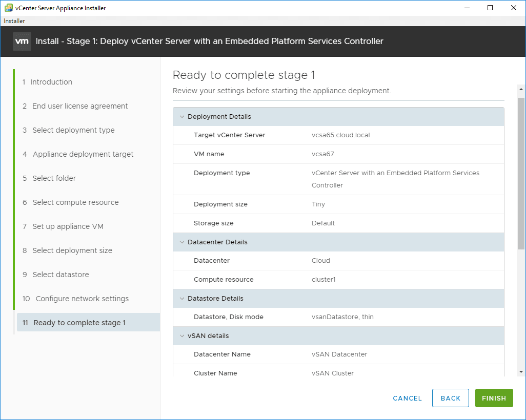Collapse the Deployment Details section
The image size is (526, 420).
pyautogui.click(x=181, y=117)
